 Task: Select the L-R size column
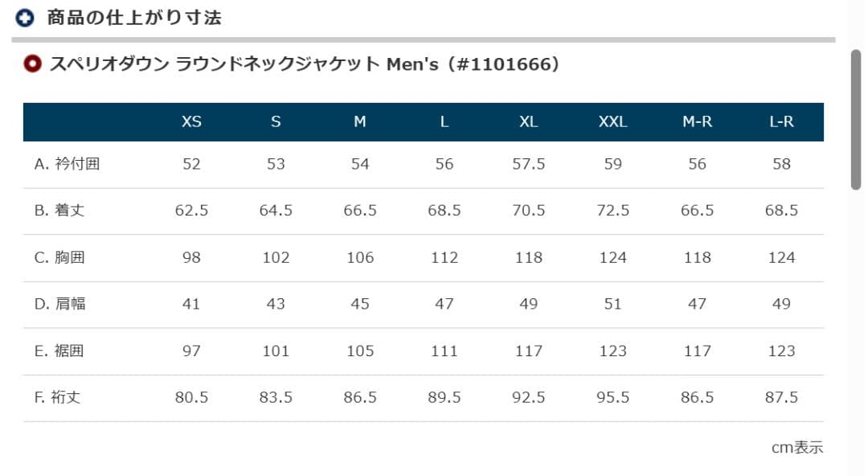pos(781,121)
